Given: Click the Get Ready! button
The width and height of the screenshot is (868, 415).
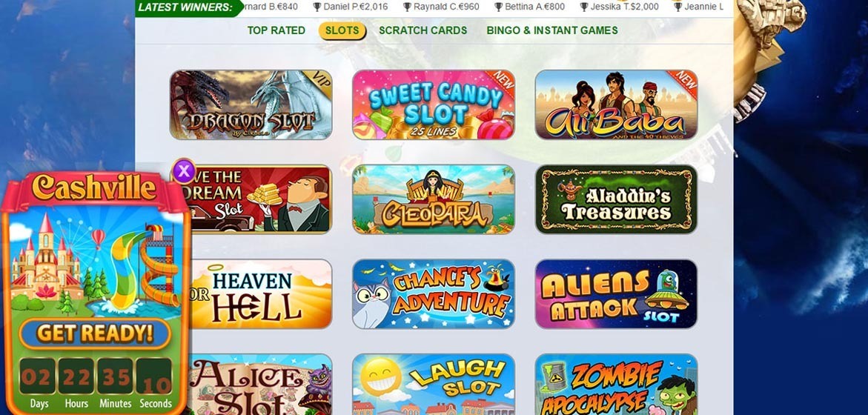Looking at the screenshot, I should pyautogui.click(x=95, y=333).
